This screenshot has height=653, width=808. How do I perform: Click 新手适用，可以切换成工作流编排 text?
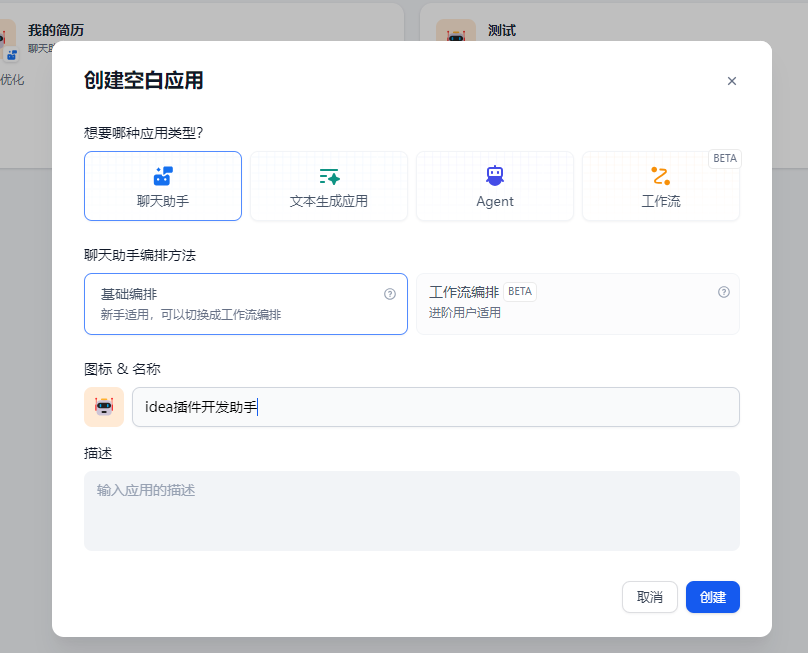pyautogui.click(x=191, y=314)
